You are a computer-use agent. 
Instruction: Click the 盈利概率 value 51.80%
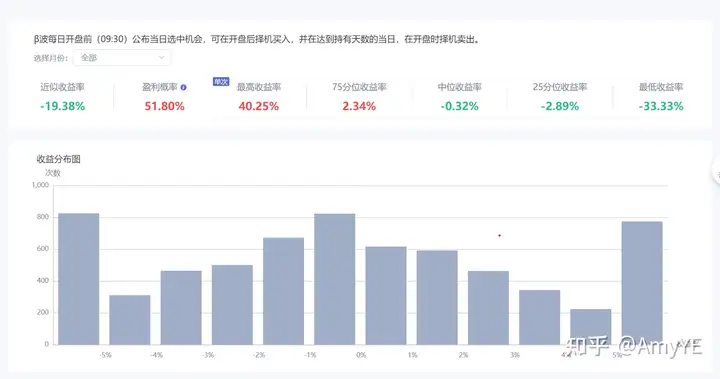164,106
